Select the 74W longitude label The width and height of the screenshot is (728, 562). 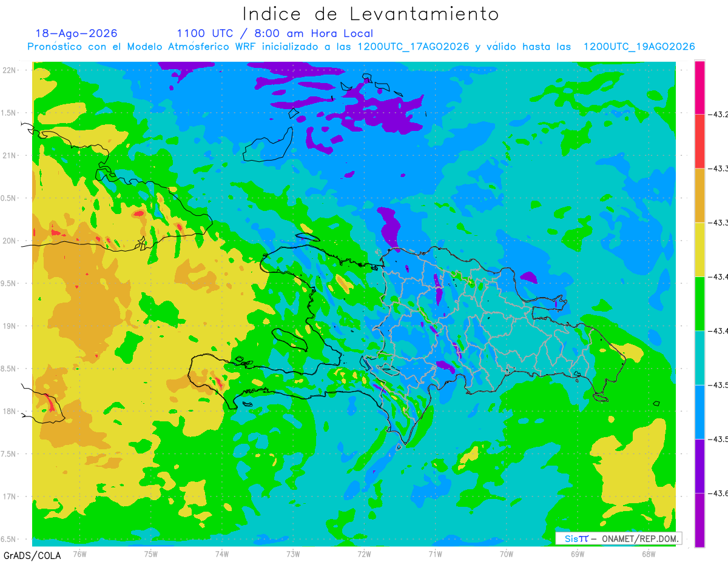pos(222,554)
